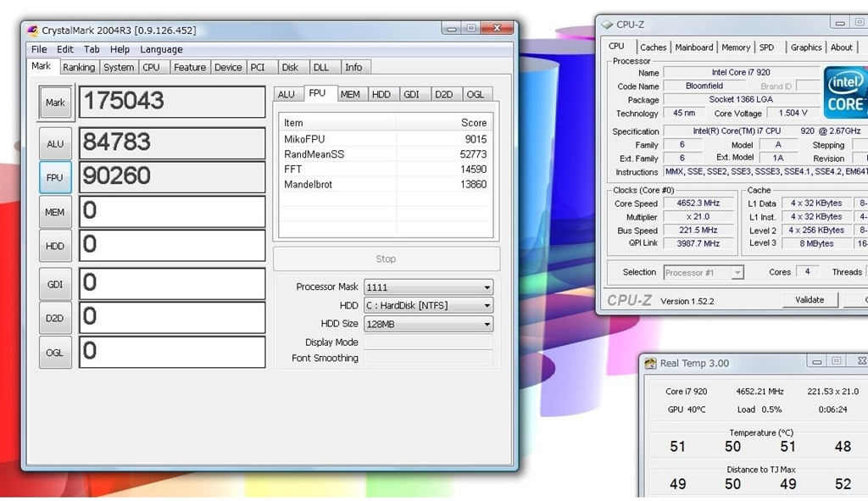868x501 pixels.
Task: Select the MEM results tab
Action: point(350,94)
